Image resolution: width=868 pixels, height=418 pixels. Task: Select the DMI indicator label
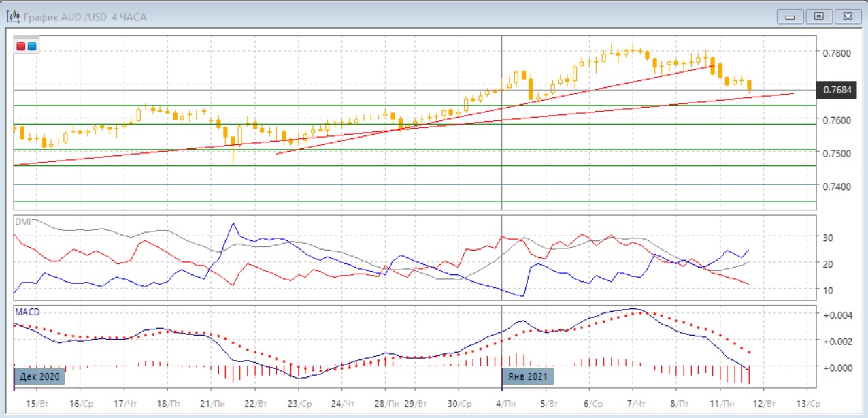coord(23,221)
